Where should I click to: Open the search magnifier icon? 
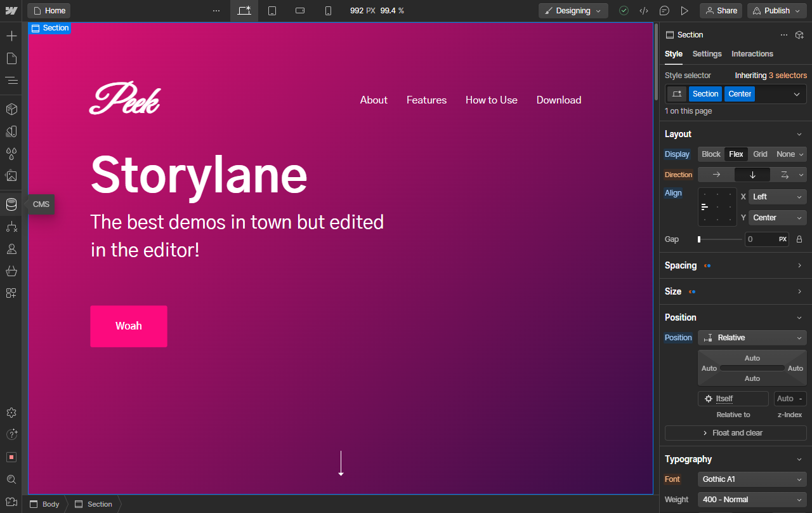(x=11, y=479)
